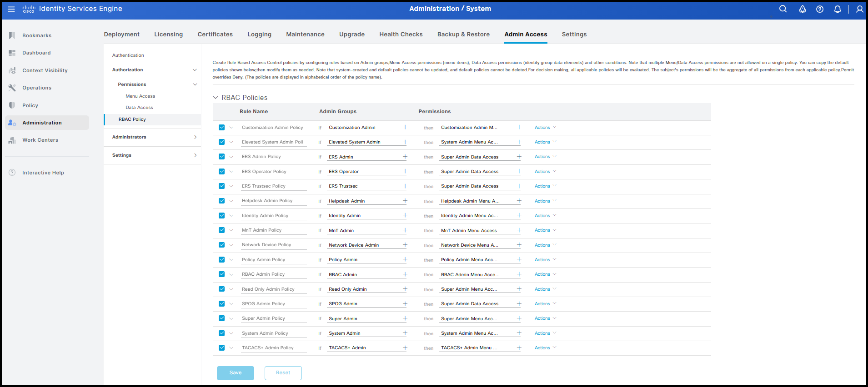
Task: Switch to the Certificates tab
Action: (215, 35)
